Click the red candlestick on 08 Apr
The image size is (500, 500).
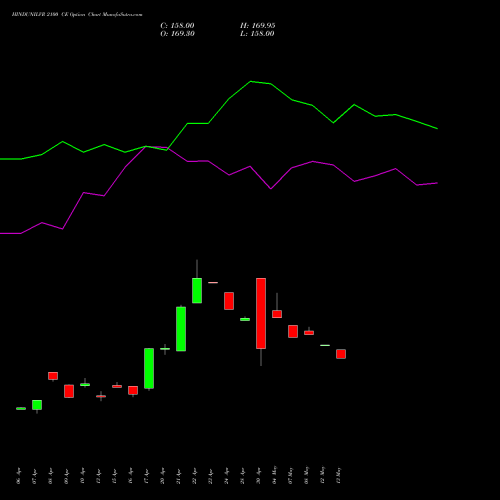click(x=53, y=376)
